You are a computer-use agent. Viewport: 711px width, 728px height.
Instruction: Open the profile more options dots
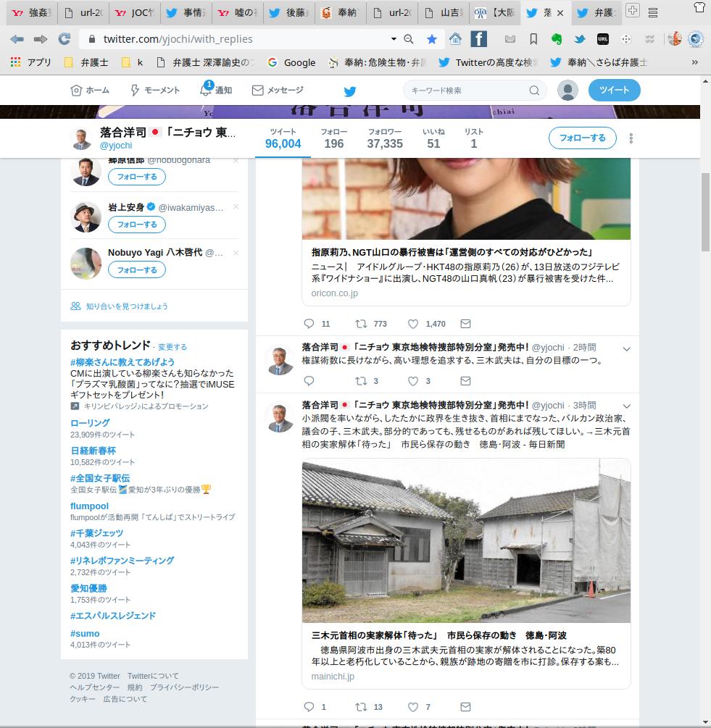pos(631,138)
